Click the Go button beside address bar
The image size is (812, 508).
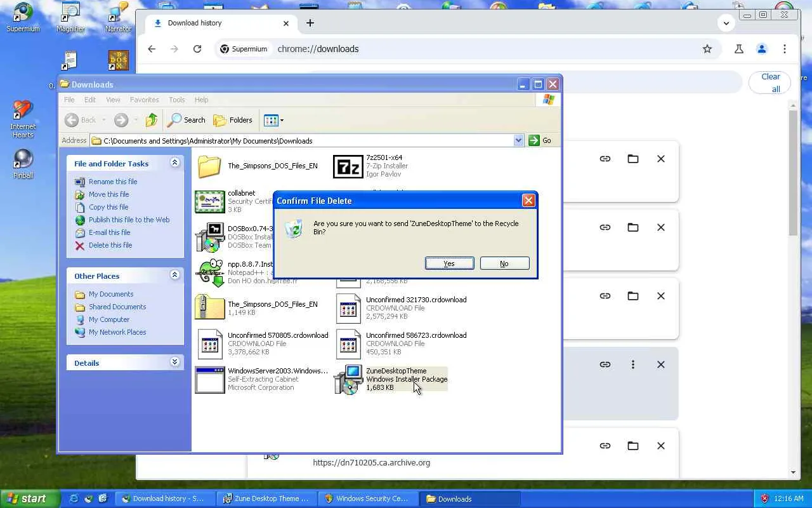[x=540, y=140]
